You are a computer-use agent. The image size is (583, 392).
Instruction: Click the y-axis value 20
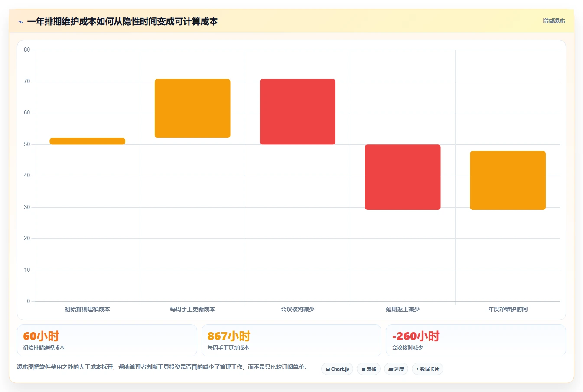click(x=27, y=238)
